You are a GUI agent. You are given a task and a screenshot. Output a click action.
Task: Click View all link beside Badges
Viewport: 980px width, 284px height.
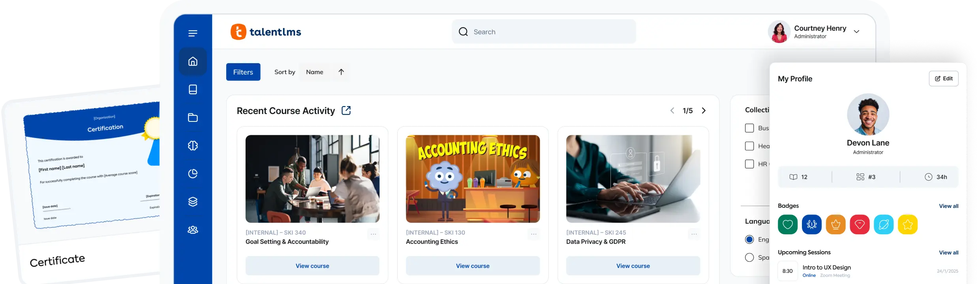(x=948, y=206)
